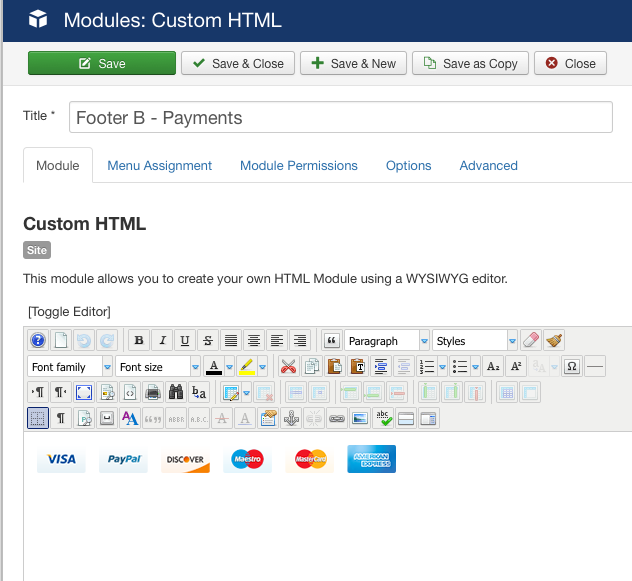This screenshot has width=632, height=581.
Task: Apply the black text color
Action: pos(214,367)
